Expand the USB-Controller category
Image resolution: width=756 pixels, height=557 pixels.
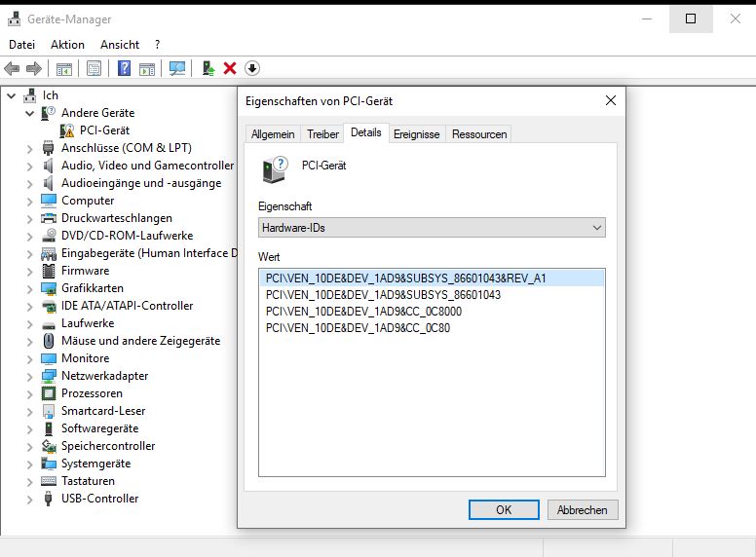click(30, 500)
